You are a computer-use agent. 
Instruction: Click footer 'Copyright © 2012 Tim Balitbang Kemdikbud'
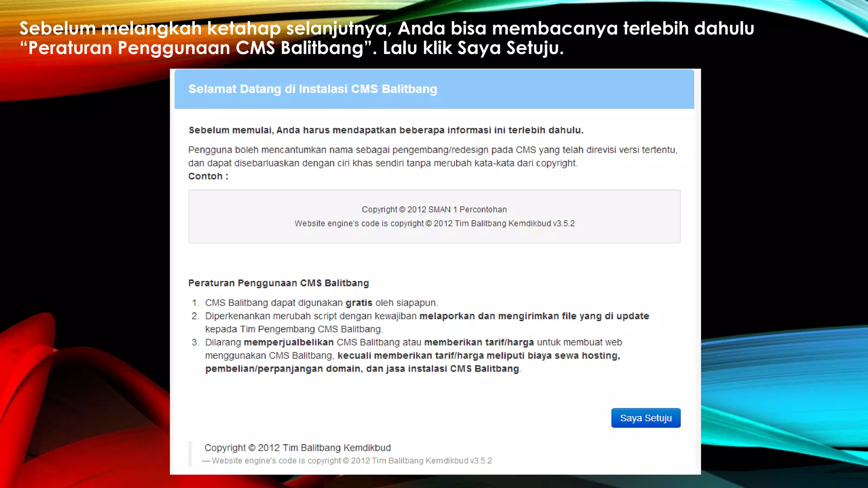(x=298, y=448)
